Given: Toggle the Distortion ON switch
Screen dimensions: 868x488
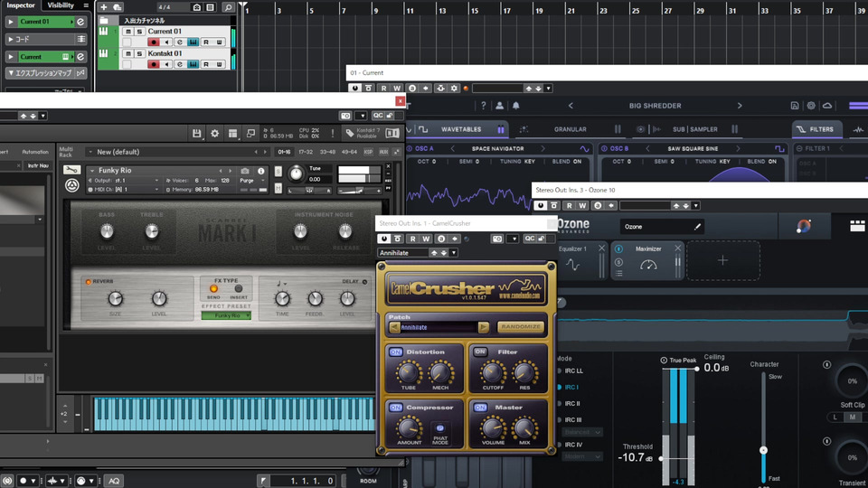Looking at the screenshot, I should [396, 352].
